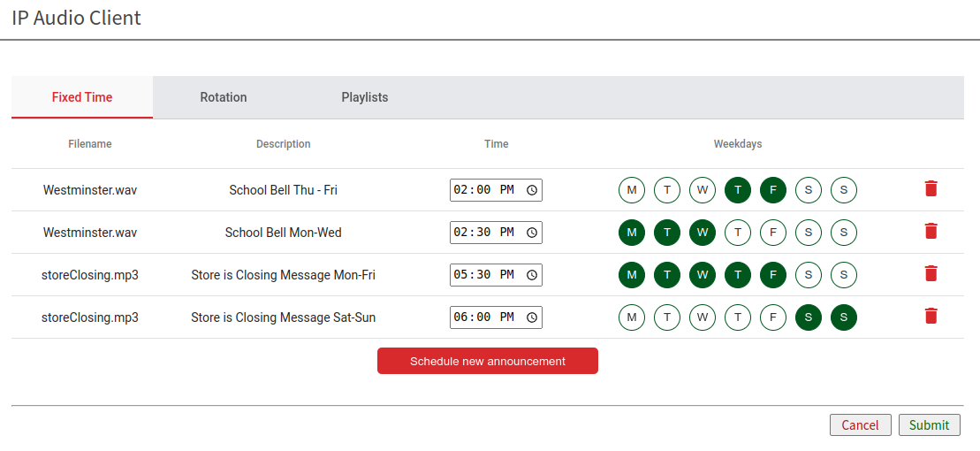Open clock picker for the 02:30 PM time
This screenshot has height=451, width=980.
point(532,233)
